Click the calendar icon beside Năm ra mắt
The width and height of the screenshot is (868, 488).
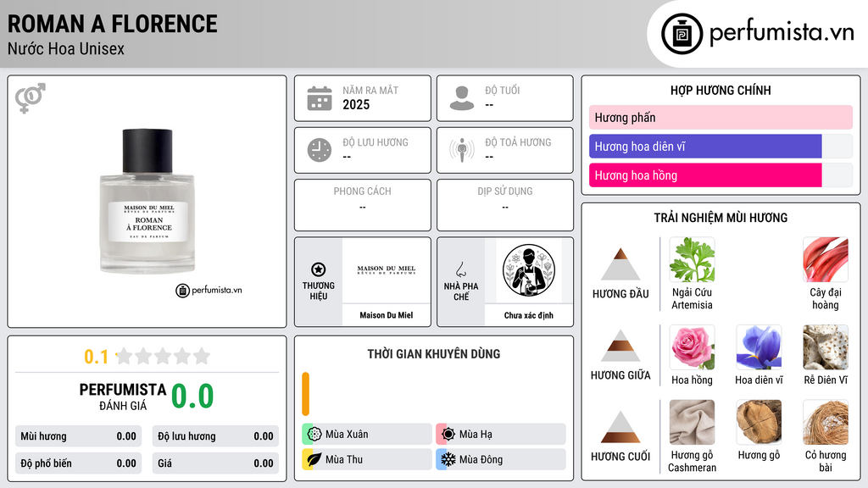click(320, 98)
